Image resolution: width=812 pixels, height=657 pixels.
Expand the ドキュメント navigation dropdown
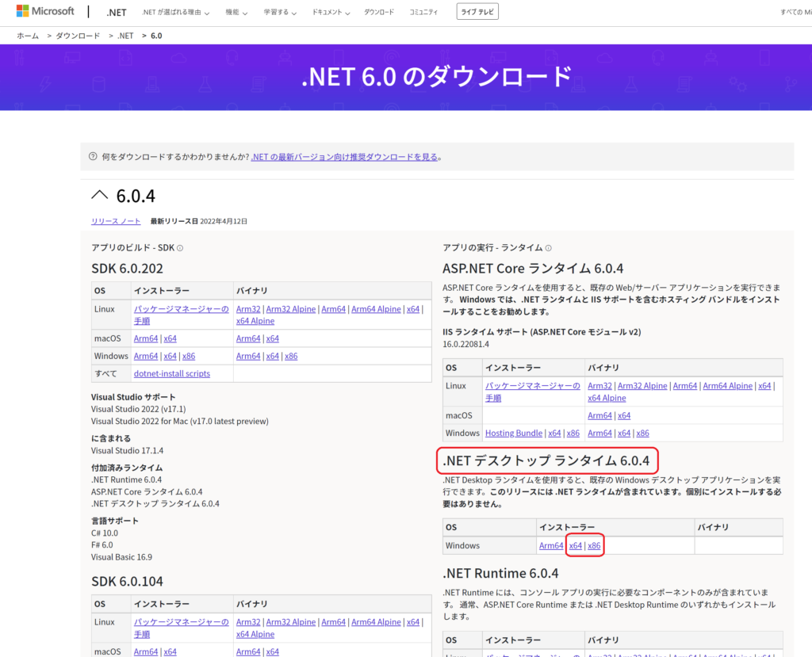tap(331, 12)
